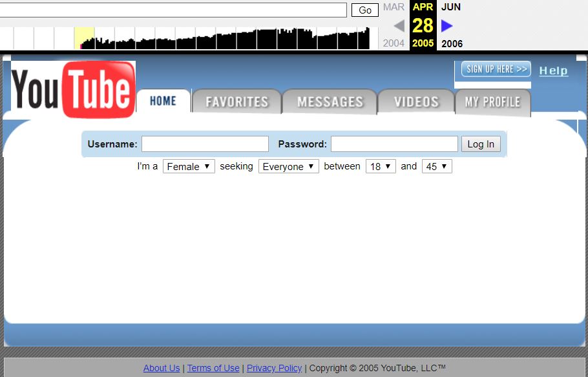
Task: Open the Female gender dropdown
Action: [189, 166]
